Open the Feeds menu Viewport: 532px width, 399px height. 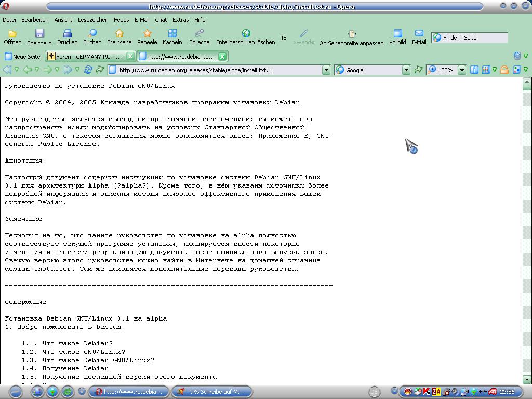click(121, 20)
